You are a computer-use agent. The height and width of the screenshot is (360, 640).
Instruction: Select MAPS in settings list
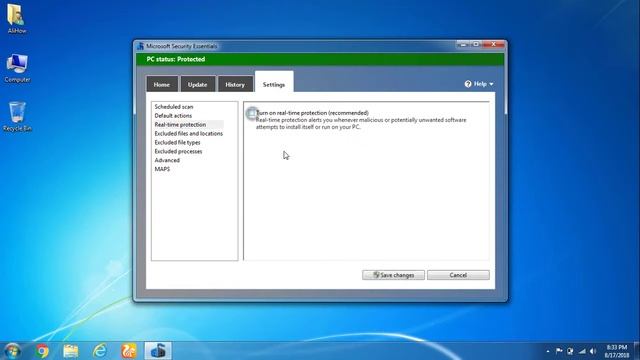tap(162, 169)
